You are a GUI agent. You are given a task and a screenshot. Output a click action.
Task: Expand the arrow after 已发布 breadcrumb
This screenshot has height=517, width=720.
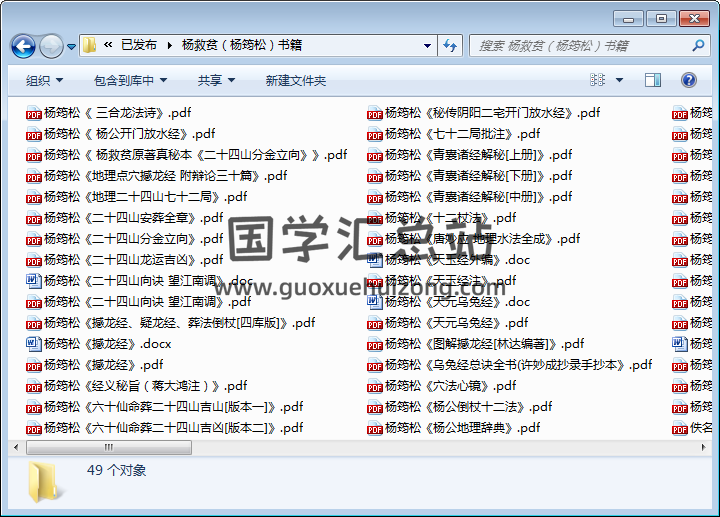click(170, 45)
